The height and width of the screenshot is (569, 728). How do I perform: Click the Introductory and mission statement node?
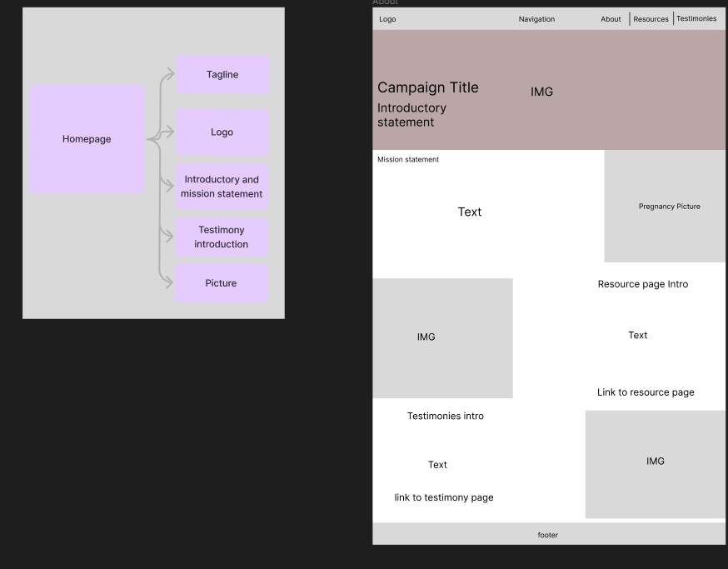[x=222, y=187]
